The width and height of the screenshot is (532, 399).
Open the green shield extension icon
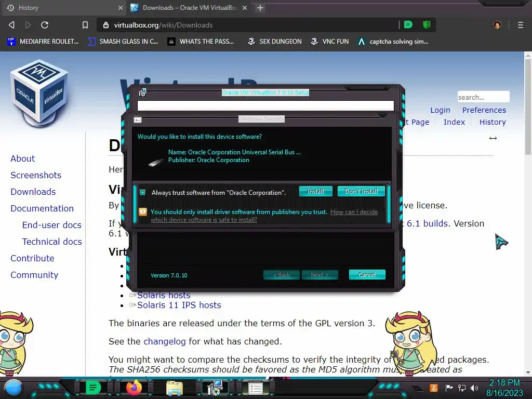427,24
